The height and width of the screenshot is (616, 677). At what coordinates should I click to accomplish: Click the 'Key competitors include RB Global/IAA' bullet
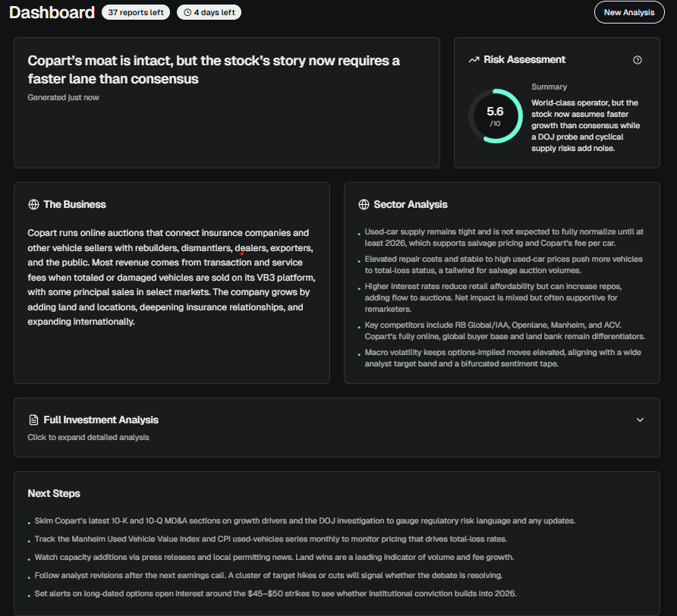tap(505, 331)
